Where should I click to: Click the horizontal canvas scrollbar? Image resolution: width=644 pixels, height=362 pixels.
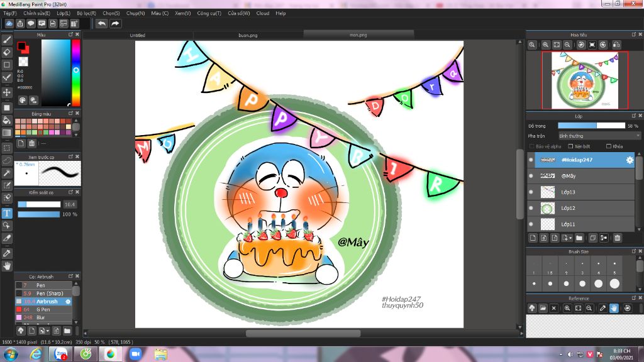[303, 333]
